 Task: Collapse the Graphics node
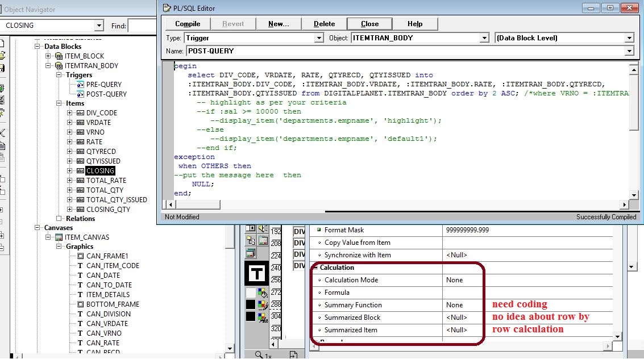pos(59,246)
